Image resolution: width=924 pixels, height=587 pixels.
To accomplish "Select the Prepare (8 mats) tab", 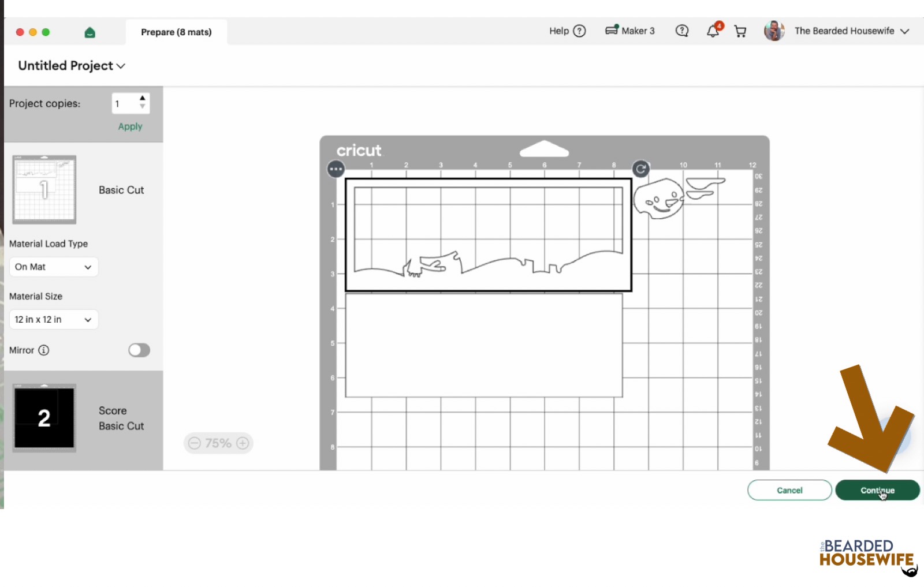I will [x=176, y=32].
